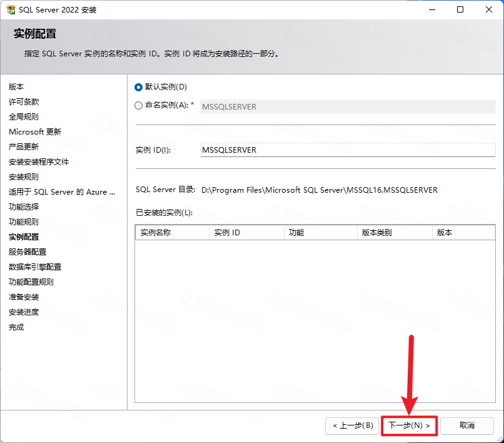
Task: Select the 默认实例(D) radio button
Action: (139, 87)
